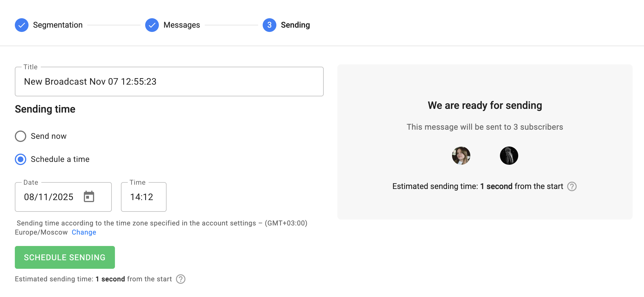Click the step 3 Sending circle icon
The width and height of the screenshot is (644, 297).
(x=269, y=25)
